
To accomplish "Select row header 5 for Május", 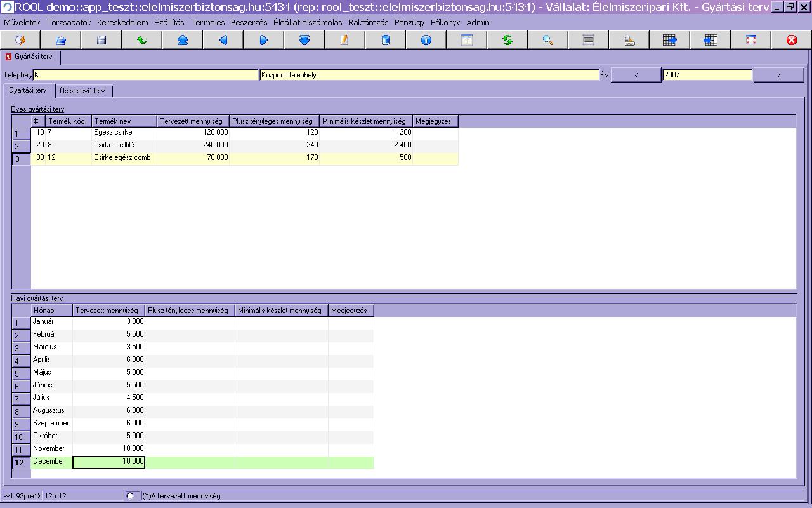I will (x=22, y=373).
